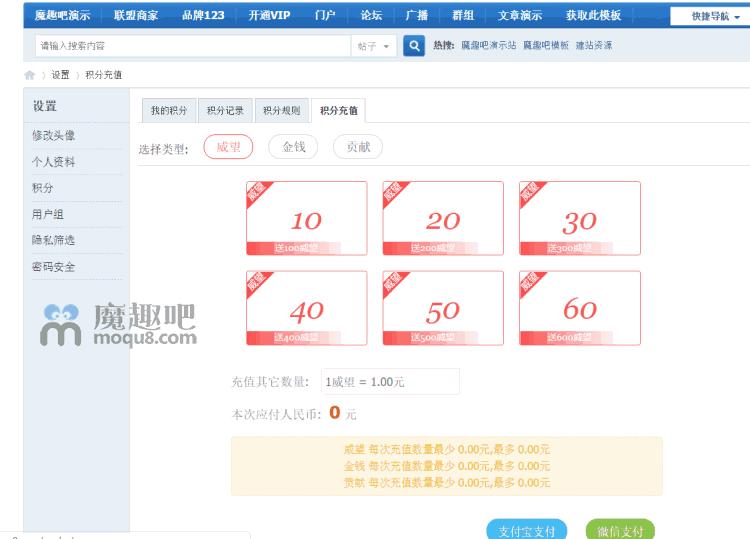Screen dimensions: 750x539
Task: Open the 快捷导航 quick navigation dropdown
Action: coord(715,16)
